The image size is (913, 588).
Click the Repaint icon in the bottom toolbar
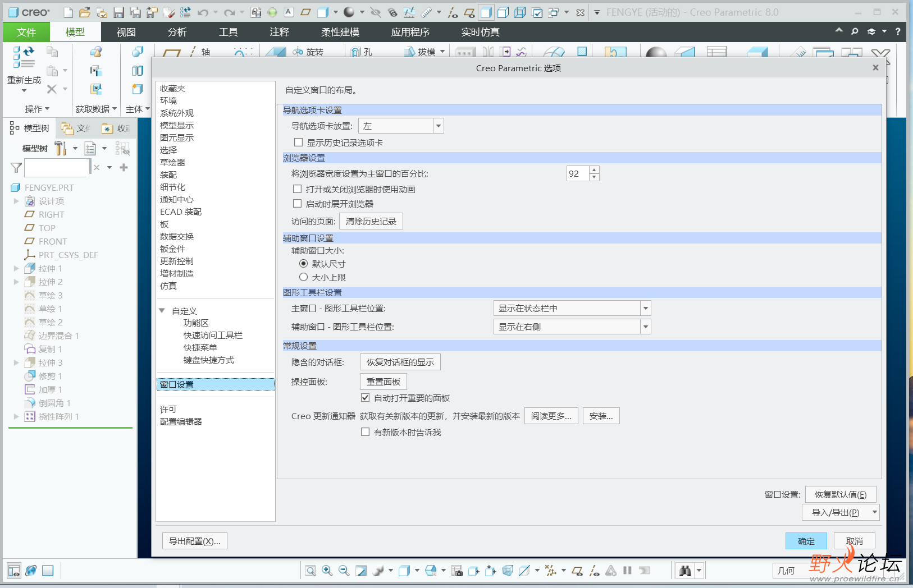pyautogui.click(x=361, y=571)
